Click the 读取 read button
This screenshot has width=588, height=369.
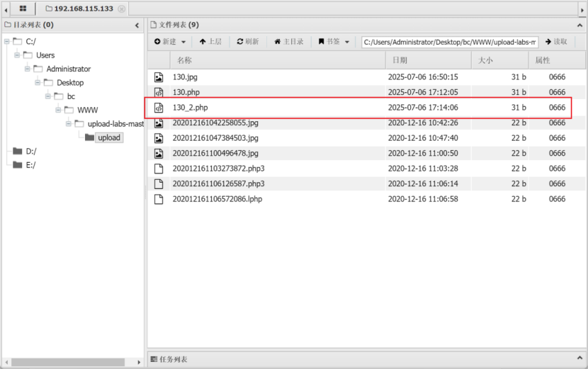[x=556, y=42]
